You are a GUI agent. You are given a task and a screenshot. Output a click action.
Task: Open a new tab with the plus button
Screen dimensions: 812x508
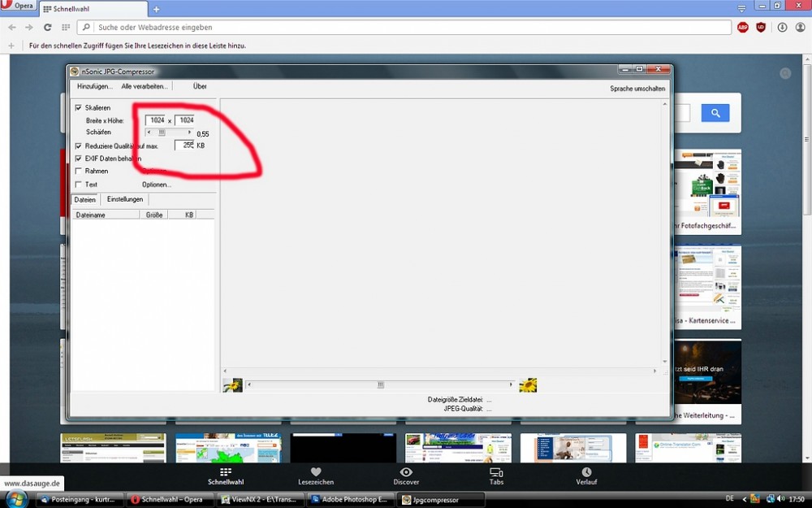point(157,9)
